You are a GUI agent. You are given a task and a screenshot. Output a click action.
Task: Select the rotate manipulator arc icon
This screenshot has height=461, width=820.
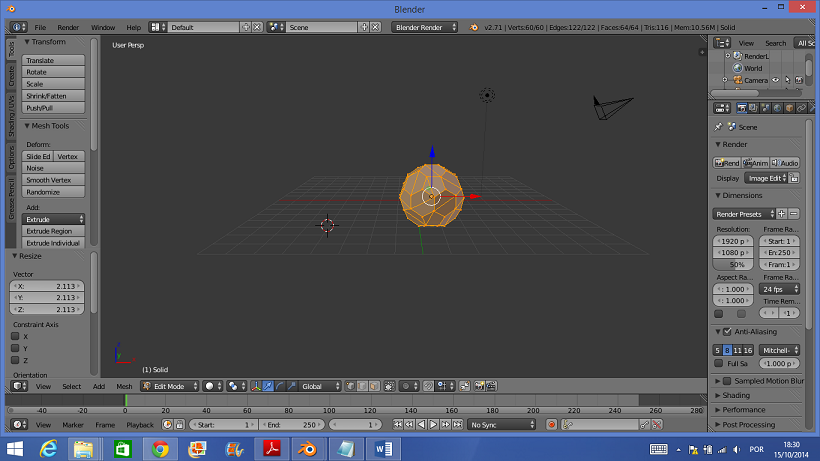tap(280, 386)
